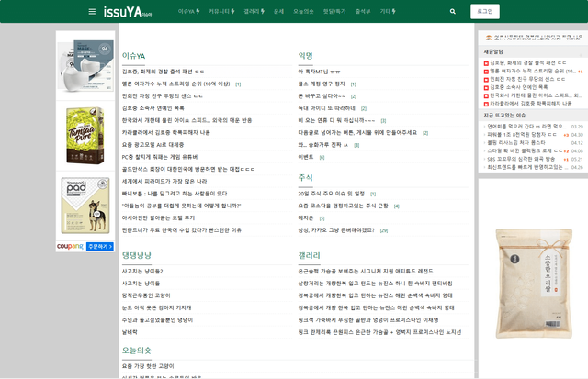Expand the 갤러리 navigation dropdown
588x379 pixels.
tap(254, 12)
